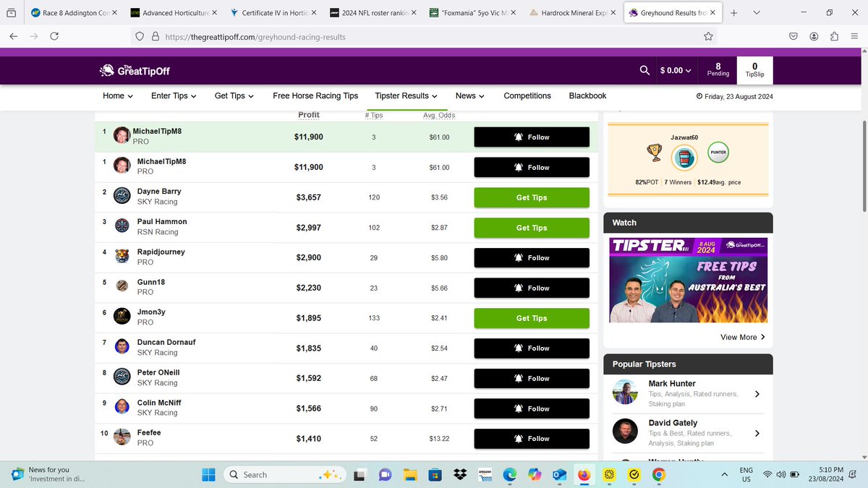Open Competitions page

tap(527, 95)
